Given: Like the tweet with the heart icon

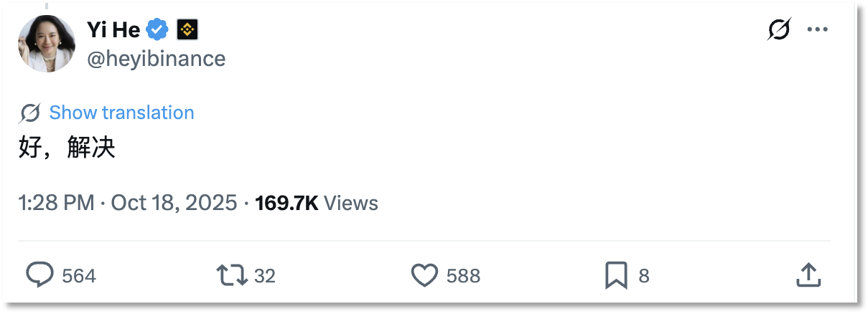Looking at the screenshot, I should tap(424, 275).
